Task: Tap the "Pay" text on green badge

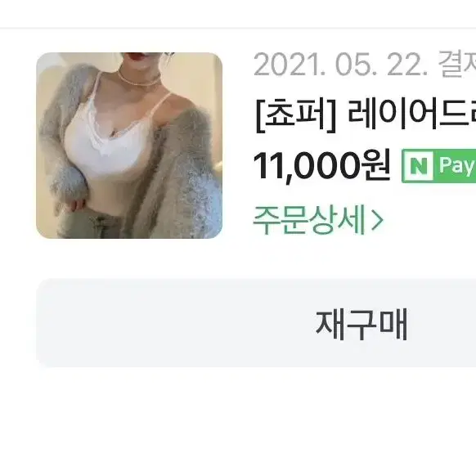Action: (x=456, y=166)
